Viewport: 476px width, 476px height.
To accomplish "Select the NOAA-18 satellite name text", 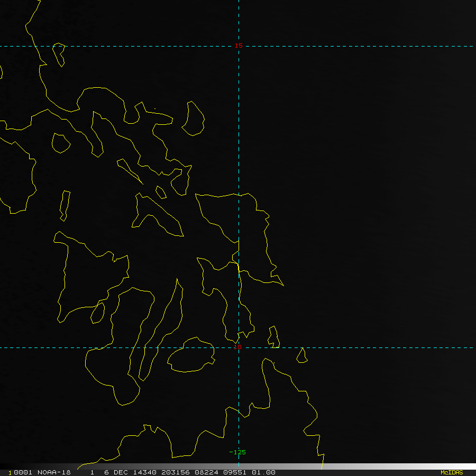I will coord(54,472).
